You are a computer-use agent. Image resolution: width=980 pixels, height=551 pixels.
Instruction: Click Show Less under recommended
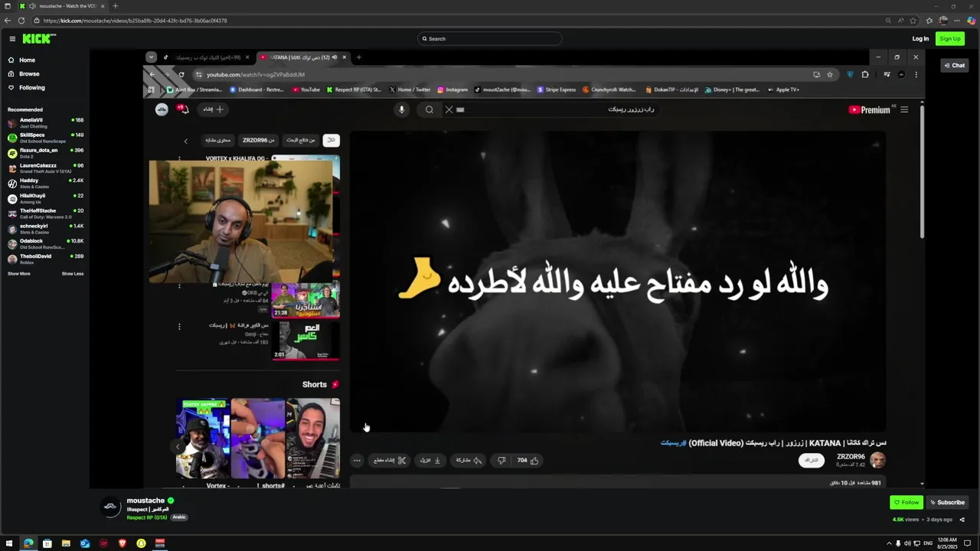(x=73, y=273)
